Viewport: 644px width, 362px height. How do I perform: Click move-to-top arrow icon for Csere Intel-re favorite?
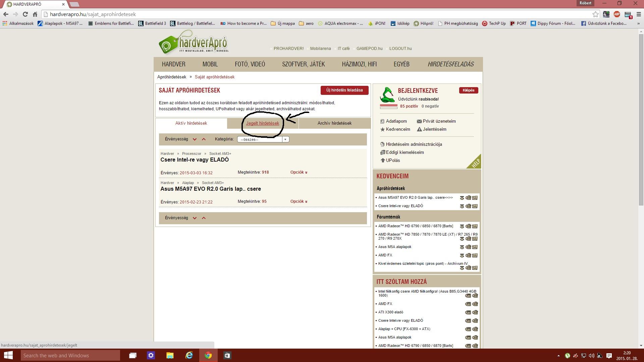point(462,206)
